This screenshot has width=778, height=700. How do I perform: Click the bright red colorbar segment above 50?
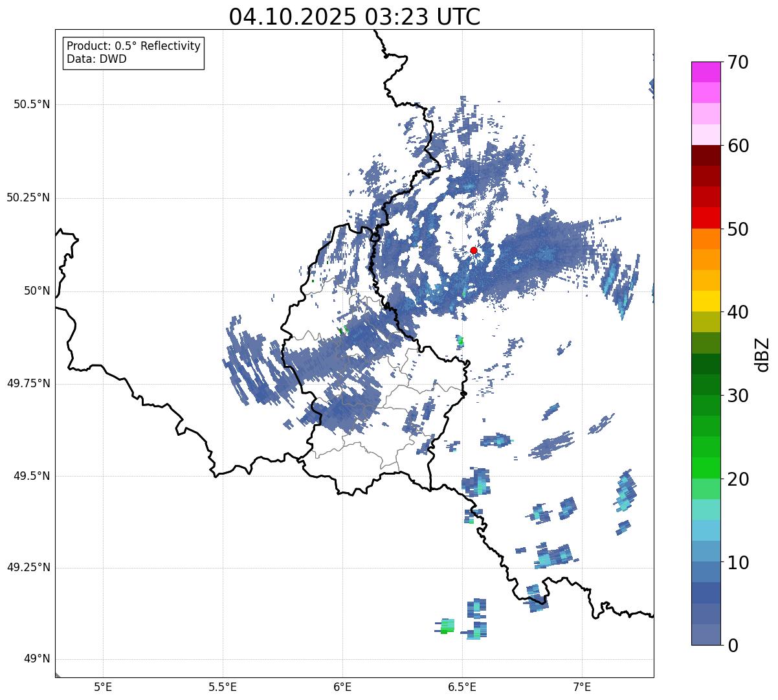tap(706, 218)
